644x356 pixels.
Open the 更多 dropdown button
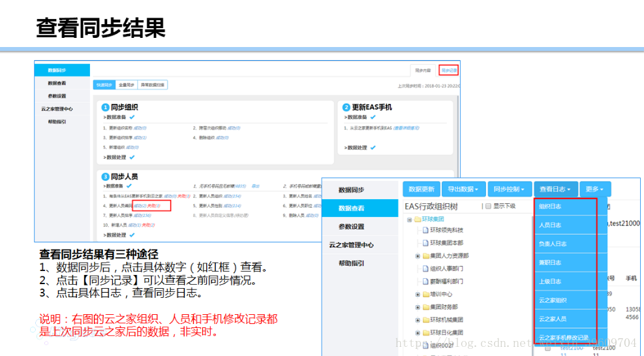tap(595, 189)
